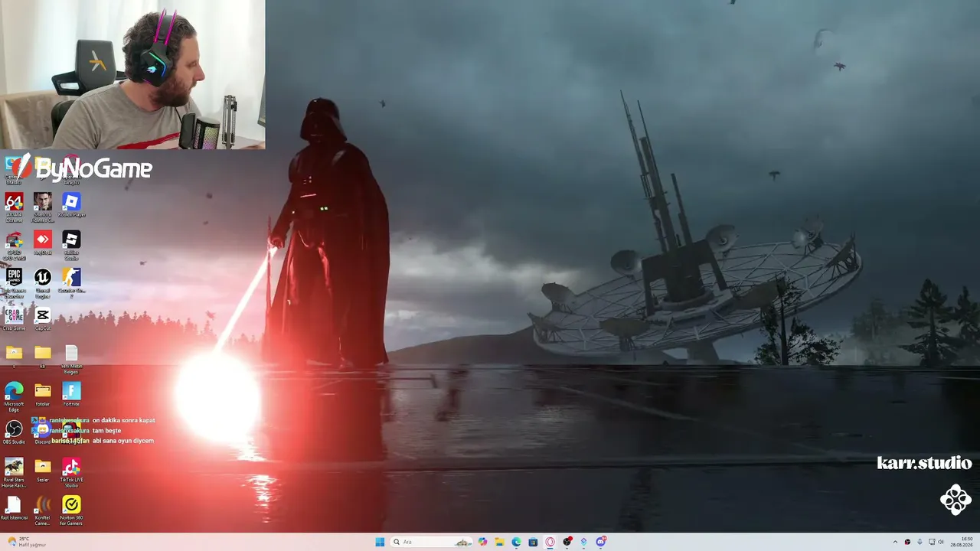Viewport: 980px width, 551px height.
Task: Open the Windows Start menu
Action: coord(380,542)
